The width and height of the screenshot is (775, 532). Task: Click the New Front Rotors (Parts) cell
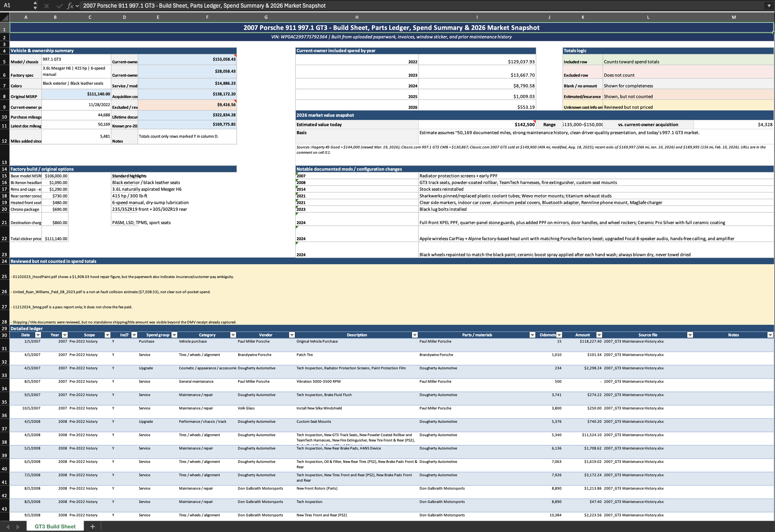tap(357, 492)
